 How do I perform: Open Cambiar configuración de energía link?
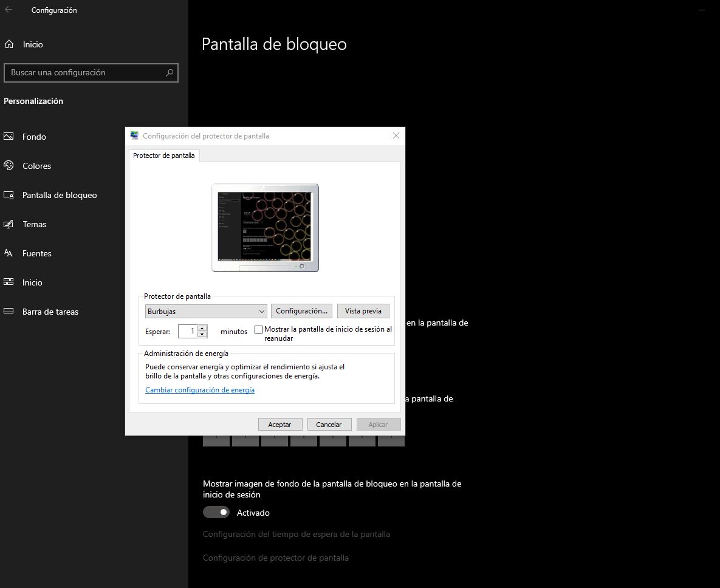(x=200, y=390)
